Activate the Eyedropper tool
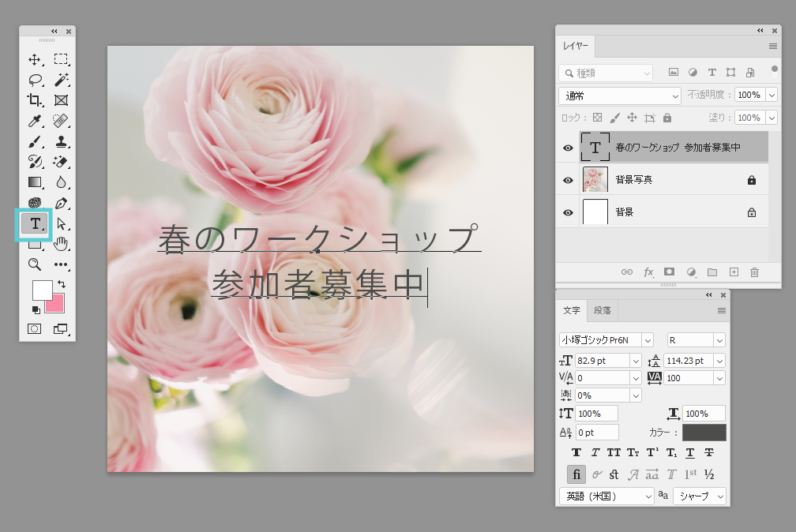 (x=35, y=121)
